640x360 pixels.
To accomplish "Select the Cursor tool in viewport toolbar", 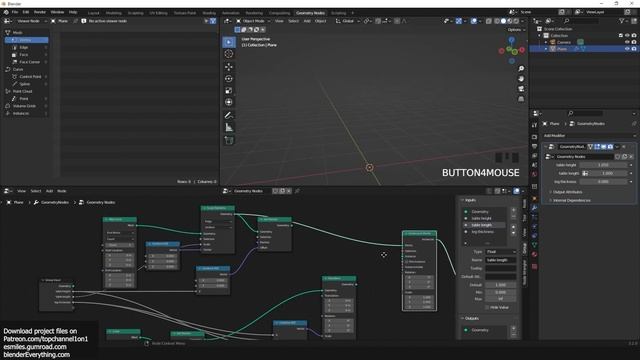I will click(x=229, y=54).
